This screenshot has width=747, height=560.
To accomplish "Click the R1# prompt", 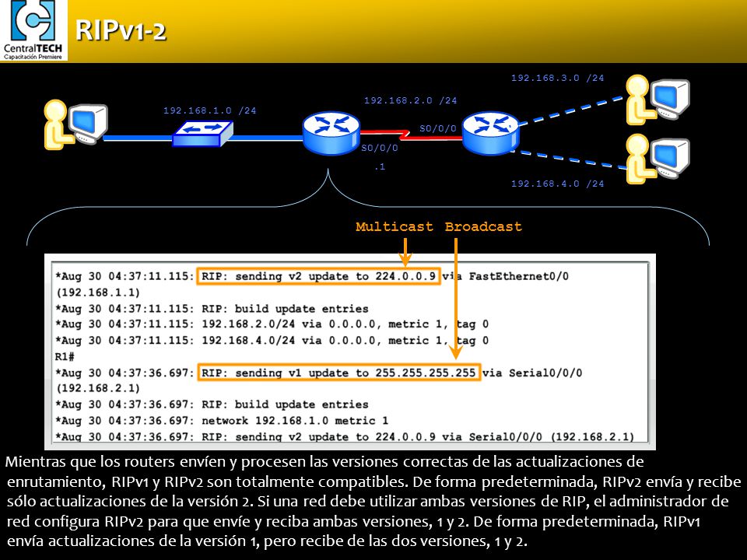I will click(65, 357).
